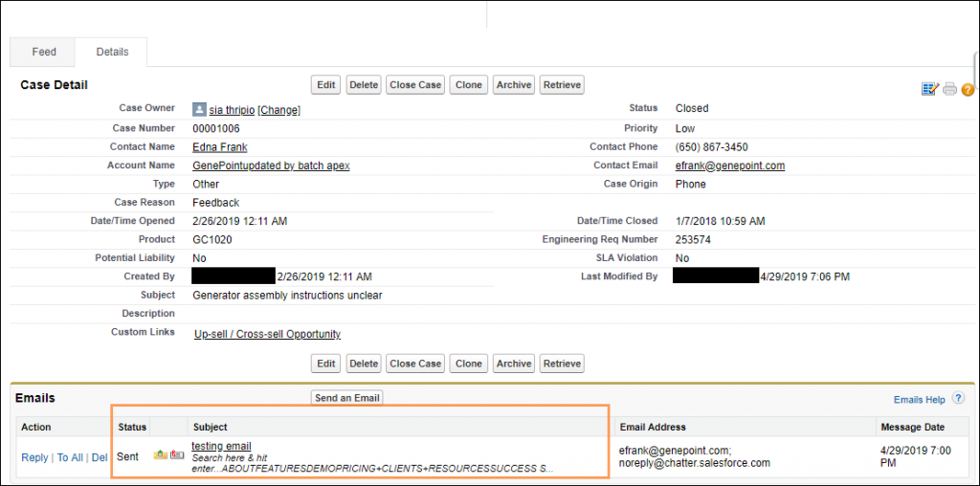The width and height of the screenshot is (980, 486).
Task: Click the top Retrieve button
Action: (562, 85)
